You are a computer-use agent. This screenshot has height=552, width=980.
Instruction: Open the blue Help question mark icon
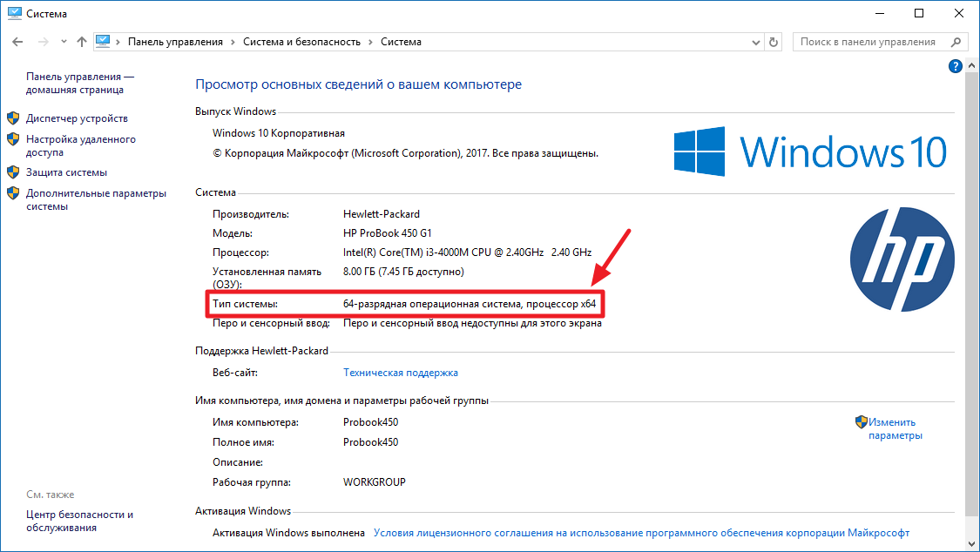tap(955, 66)
